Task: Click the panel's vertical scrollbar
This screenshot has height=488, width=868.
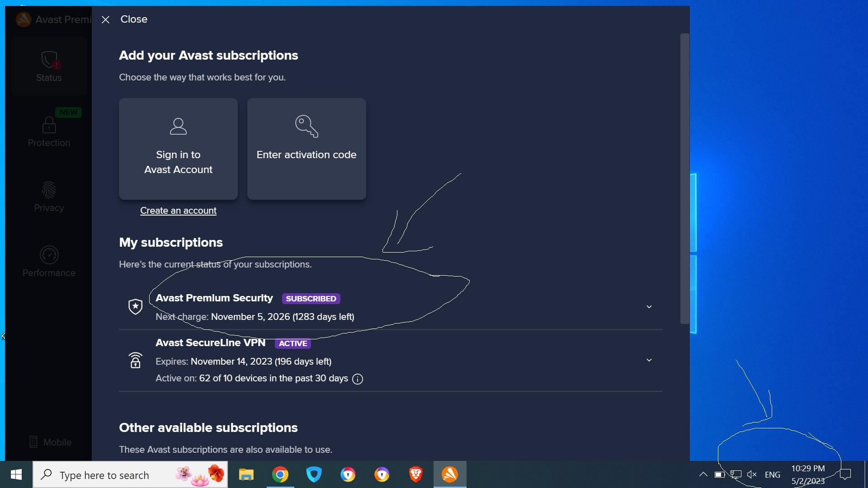Action: coord(685,178)
